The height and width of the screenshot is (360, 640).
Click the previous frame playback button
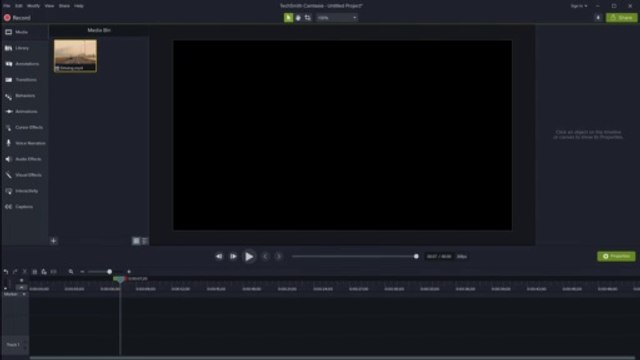(x=219, y=256)
